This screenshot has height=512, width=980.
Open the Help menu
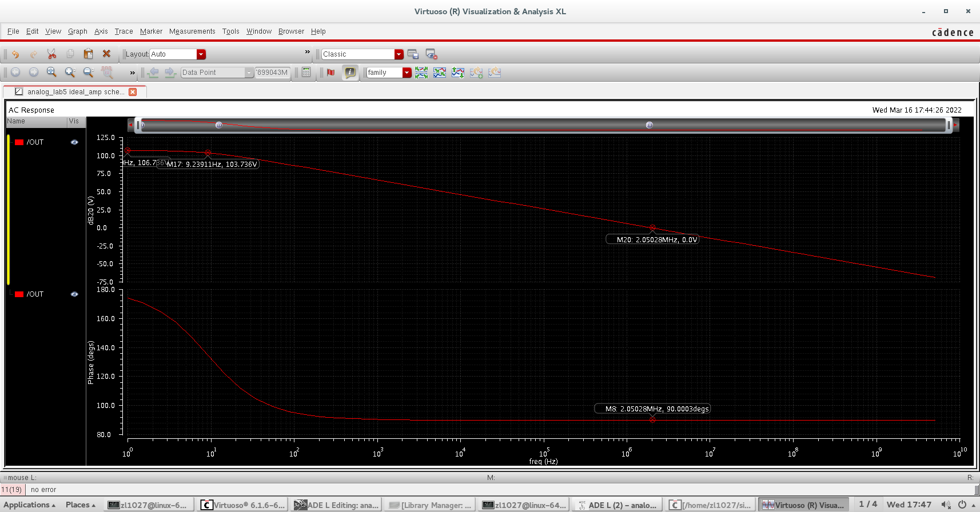click(318, 31)
